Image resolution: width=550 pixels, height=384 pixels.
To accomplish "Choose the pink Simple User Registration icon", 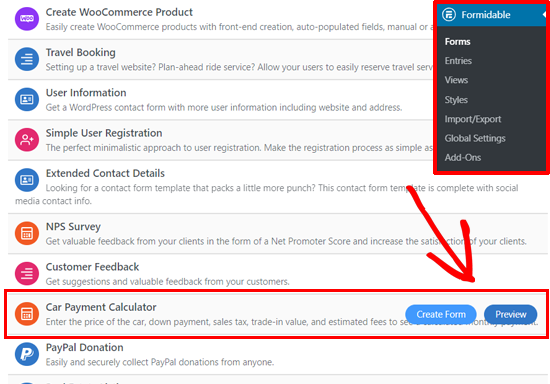I will [27, 140].
